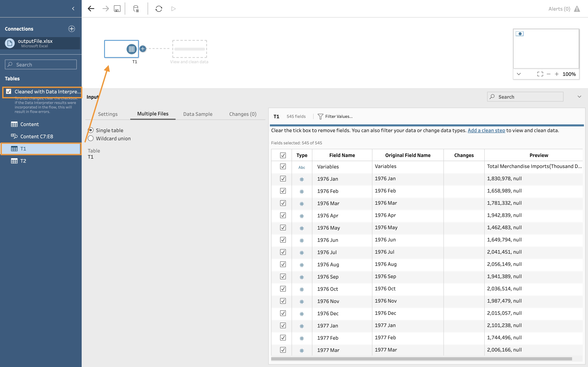Collapse the flow navigator chevron

[x=519, y=74]
